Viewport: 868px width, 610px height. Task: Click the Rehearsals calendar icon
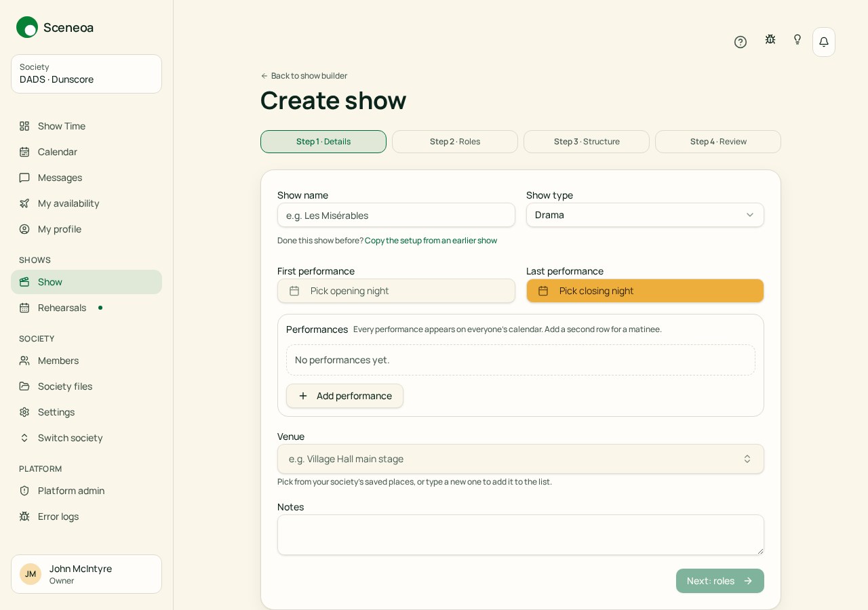click(x=24, y=308)
